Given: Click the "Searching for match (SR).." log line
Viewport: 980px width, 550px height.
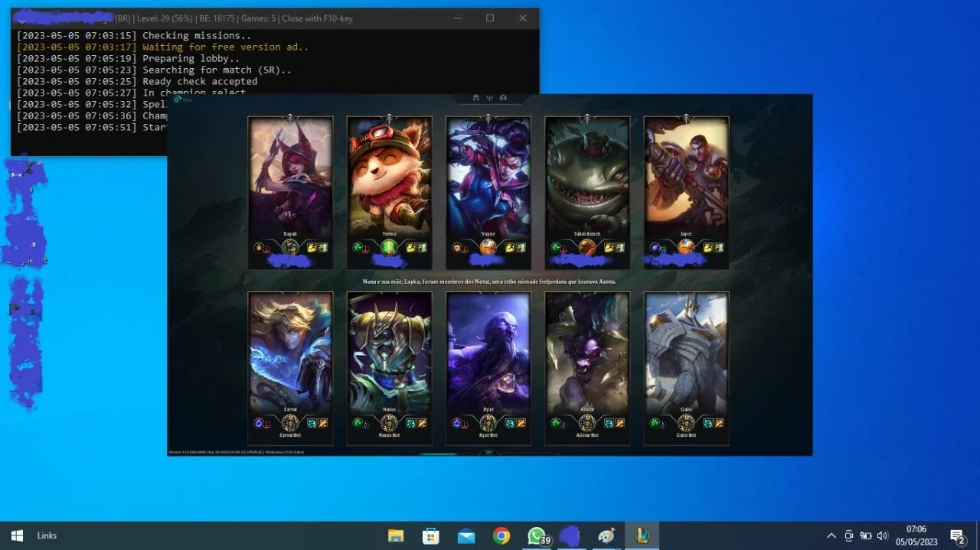Looking at the screenshot, I should [x=154, y=70].
